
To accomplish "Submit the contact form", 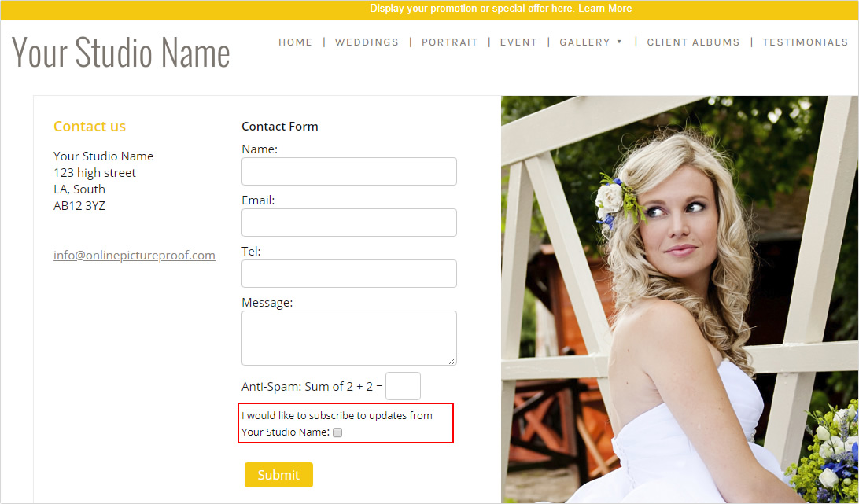I will click(278, 475).
